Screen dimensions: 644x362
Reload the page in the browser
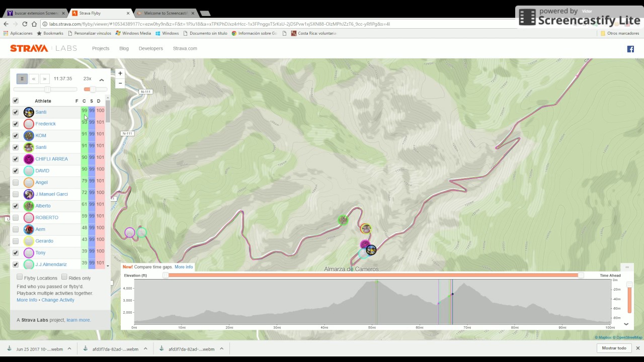pyautogui.click(x=25, y=24)
